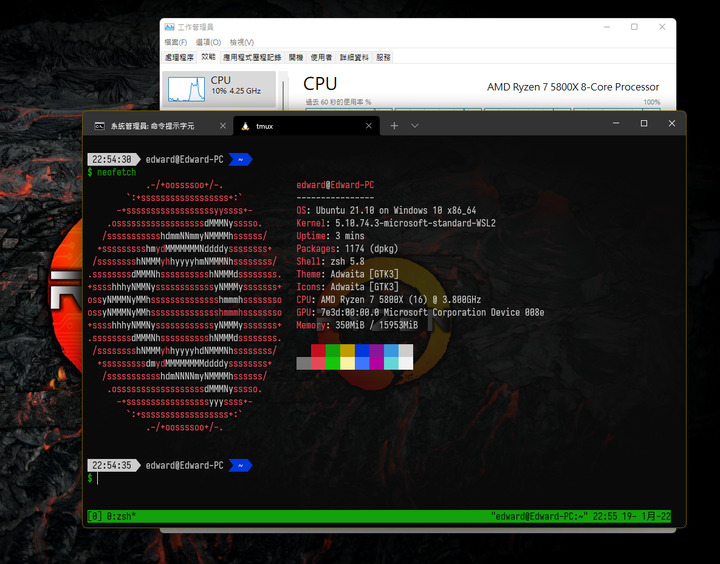Click 'Uptime: 3 mins' line
Image resolution: width=720 pixels, height=564 pixels.
click(330, 236)
